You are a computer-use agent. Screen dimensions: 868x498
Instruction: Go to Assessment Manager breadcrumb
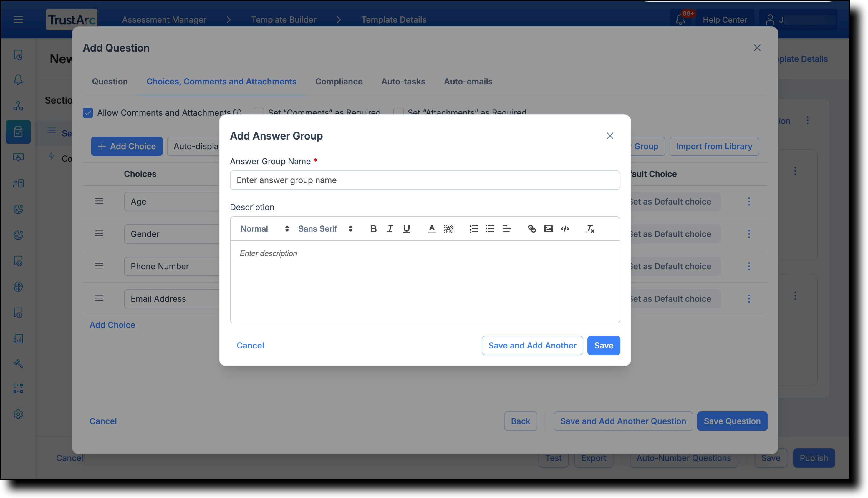click(164, 20)
